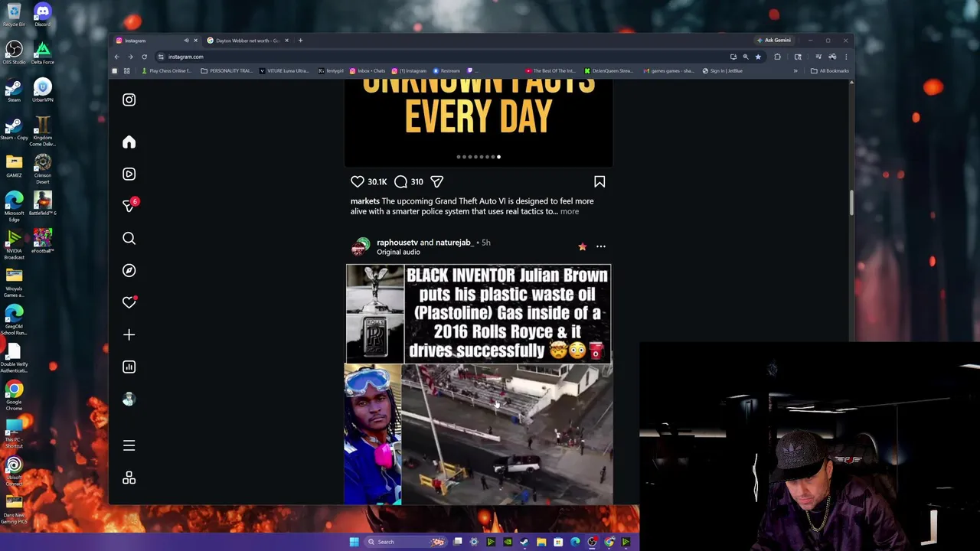
Task: Open Notifications heart in sidebar
Action: [129, 302]
